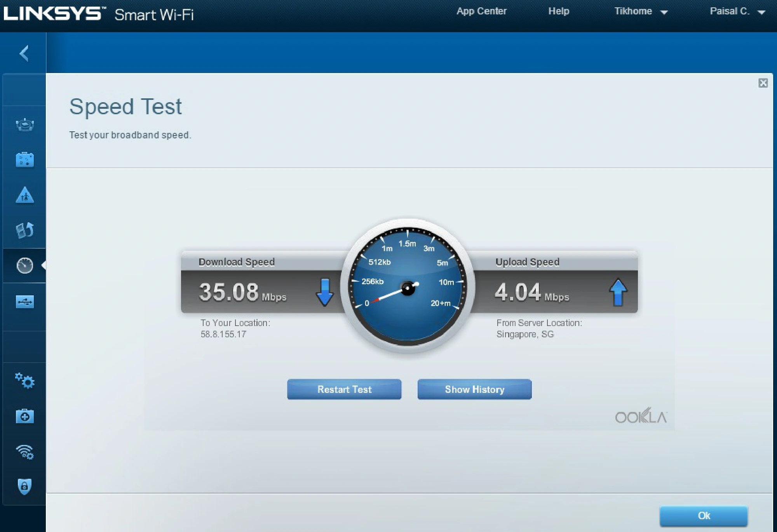Click the Restart Test button
Viewport: 777px width, 532px height.
[344, 389]
